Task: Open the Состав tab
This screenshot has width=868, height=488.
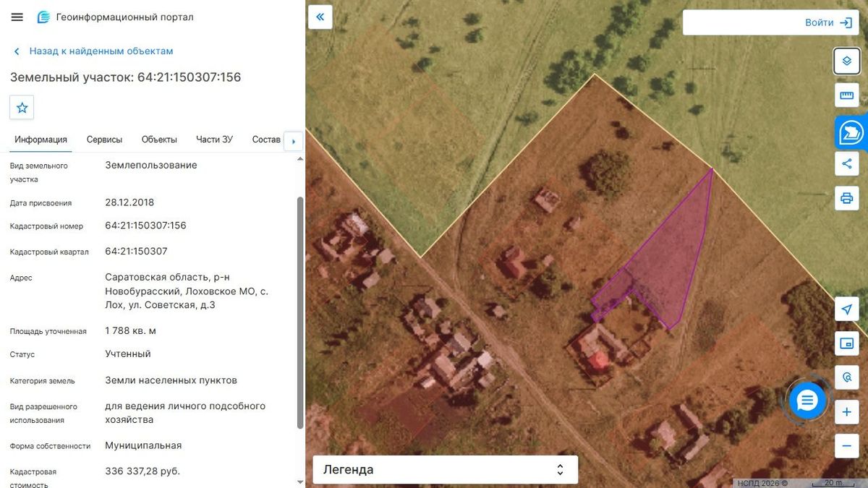Action: tap(265, 140)
